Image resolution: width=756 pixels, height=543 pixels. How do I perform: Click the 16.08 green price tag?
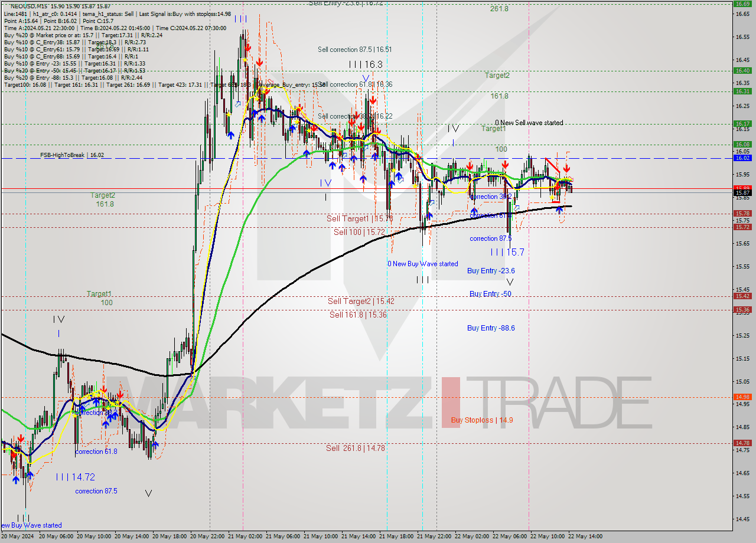point(742,144)
